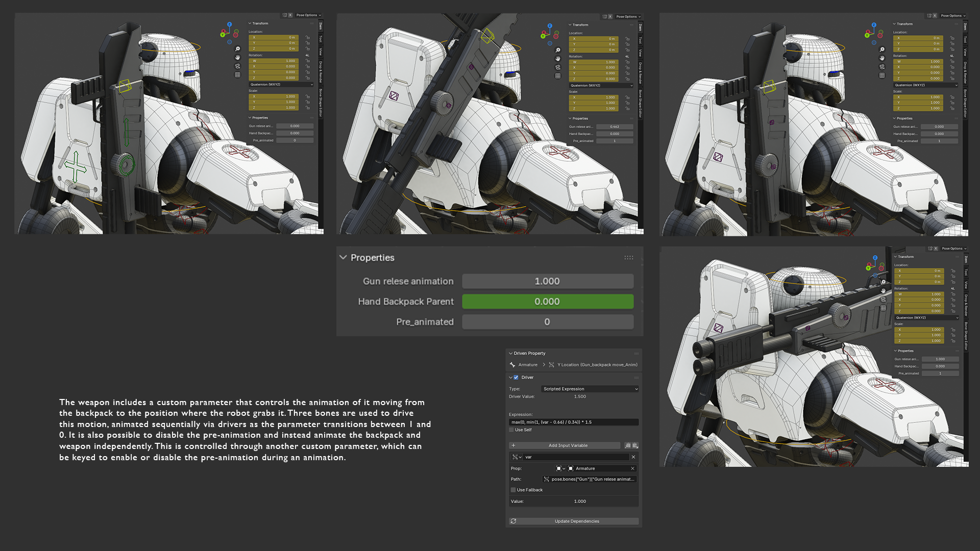Collapse the large Properties panel header

343,258
